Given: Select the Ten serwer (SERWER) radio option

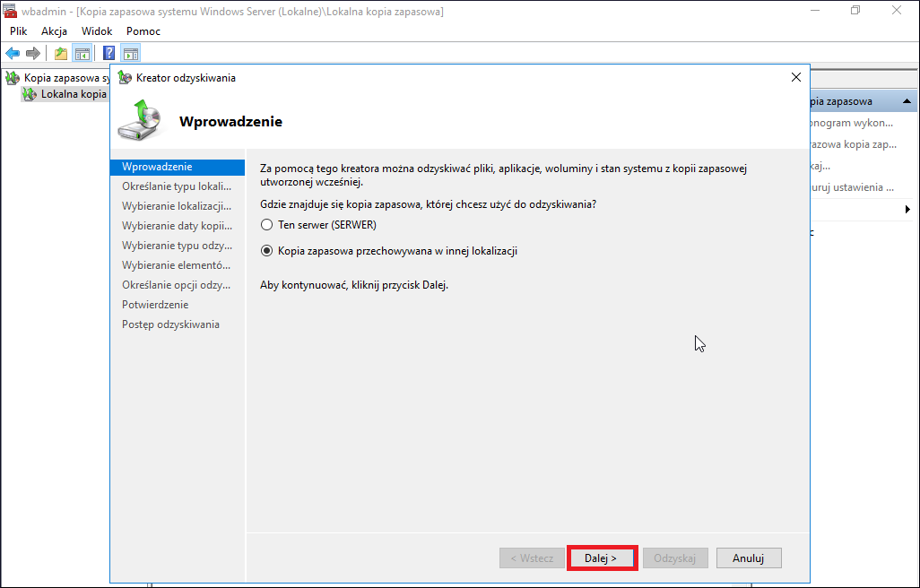Looking at the screenshot, I should click(x=267, y=224).
